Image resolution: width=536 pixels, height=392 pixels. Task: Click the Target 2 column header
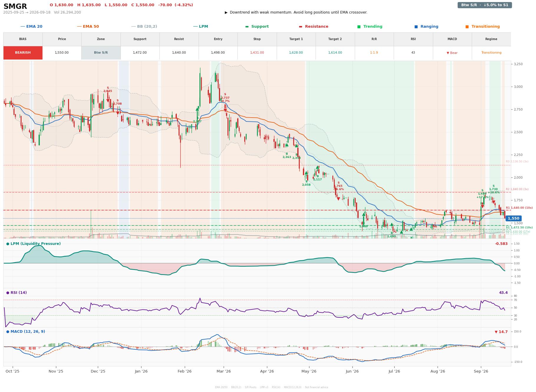coord(335,39)
